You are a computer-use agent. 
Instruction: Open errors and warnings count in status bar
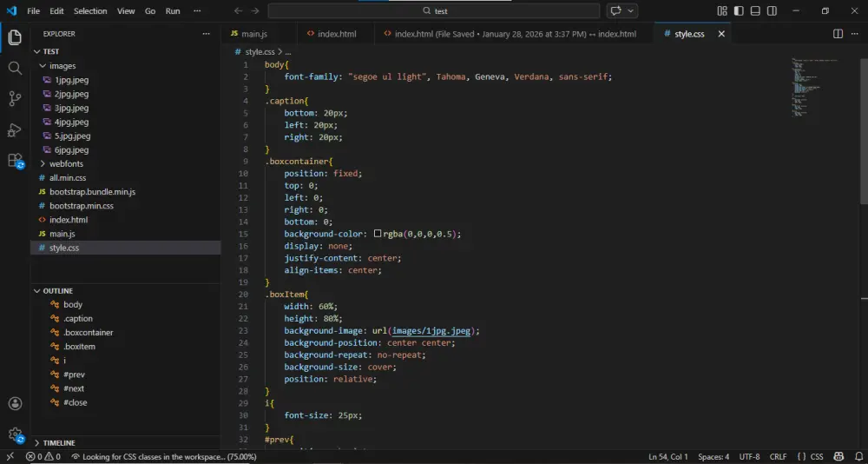click(43, 457)
